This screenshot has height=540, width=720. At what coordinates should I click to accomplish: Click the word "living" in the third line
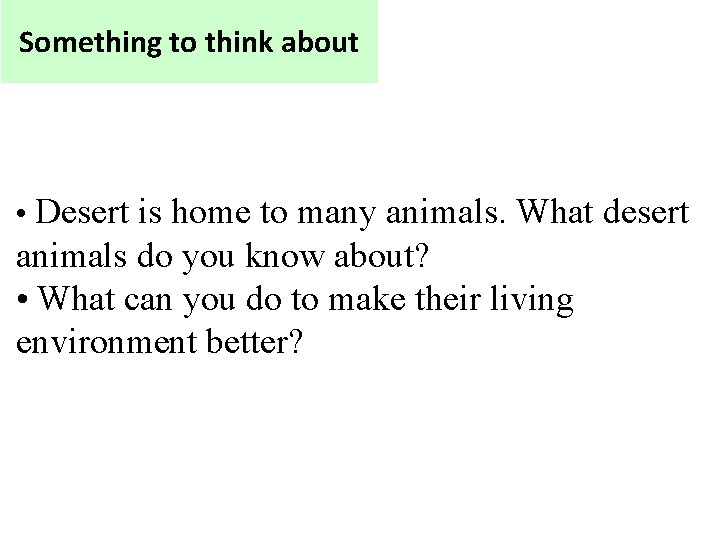(x=532, y=300)
